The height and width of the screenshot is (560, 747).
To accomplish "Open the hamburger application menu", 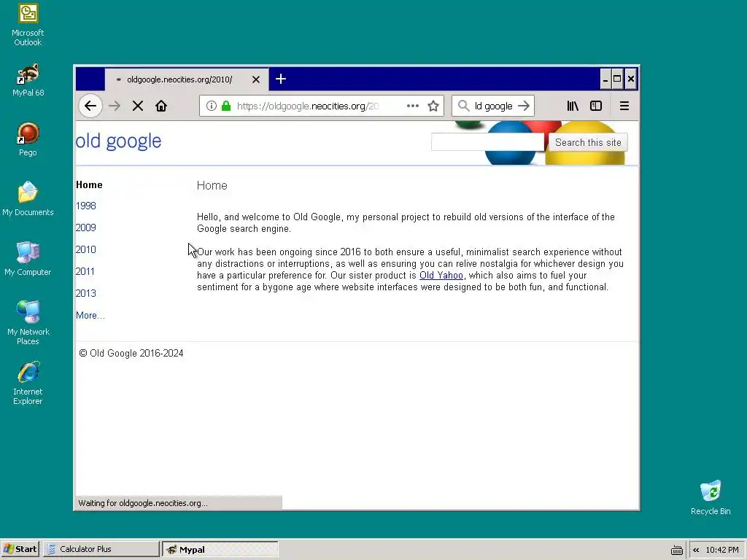I will click(624, 106).
